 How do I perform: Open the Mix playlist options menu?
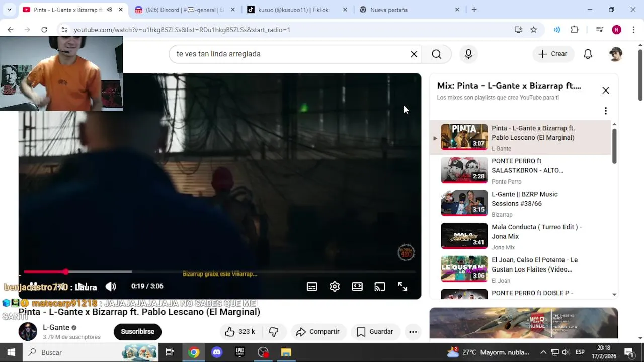click(x=605, y=111)
